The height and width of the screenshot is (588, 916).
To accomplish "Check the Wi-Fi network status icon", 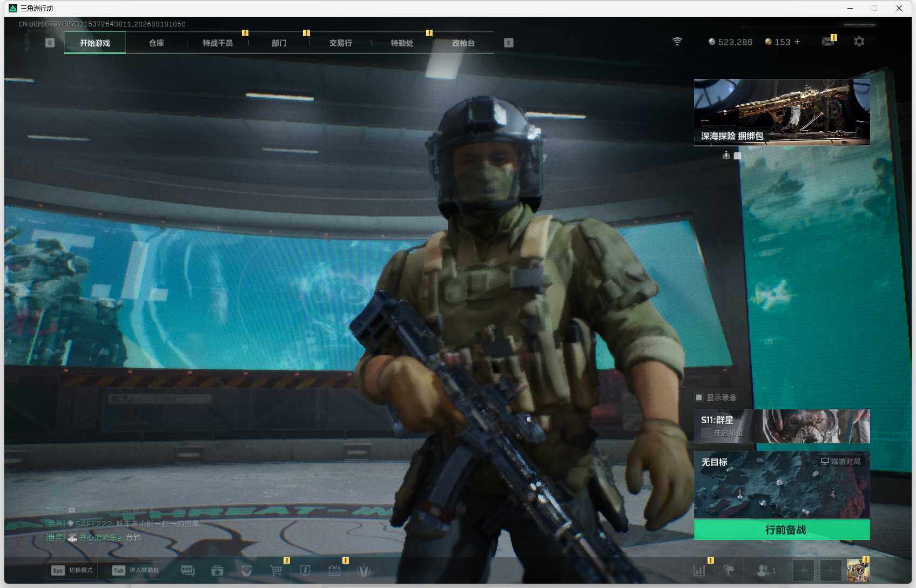I will (677, 42).
